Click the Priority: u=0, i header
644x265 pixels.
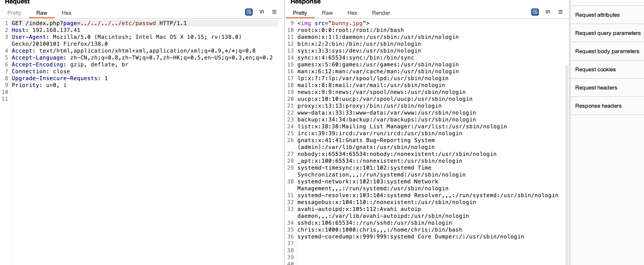[39, 85]
